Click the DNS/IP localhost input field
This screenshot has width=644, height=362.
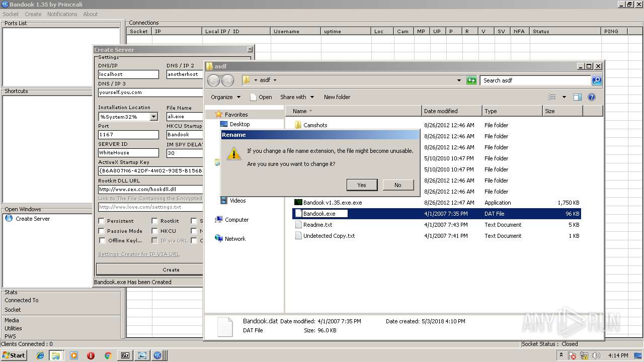click(128, 74)
